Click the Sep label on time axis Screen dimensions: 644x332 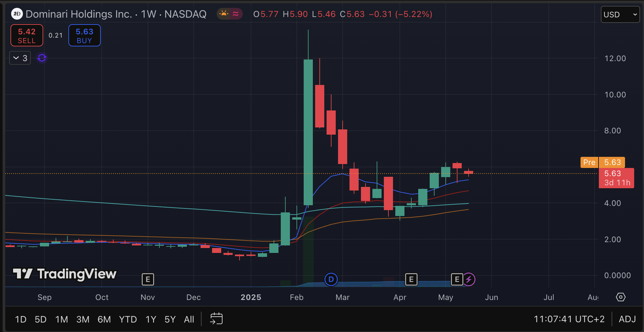coord(45,297)
